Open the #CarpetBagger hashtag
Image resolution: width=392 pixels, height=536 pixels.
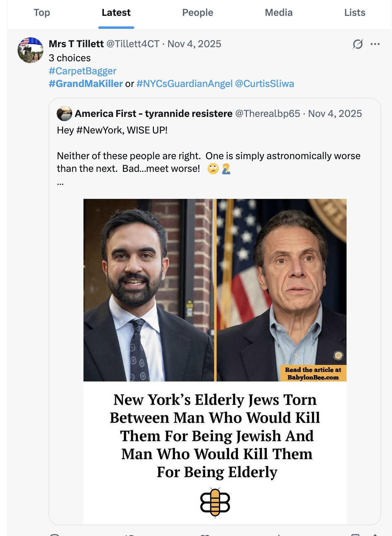pyautogui.click(x=82, y=71)
